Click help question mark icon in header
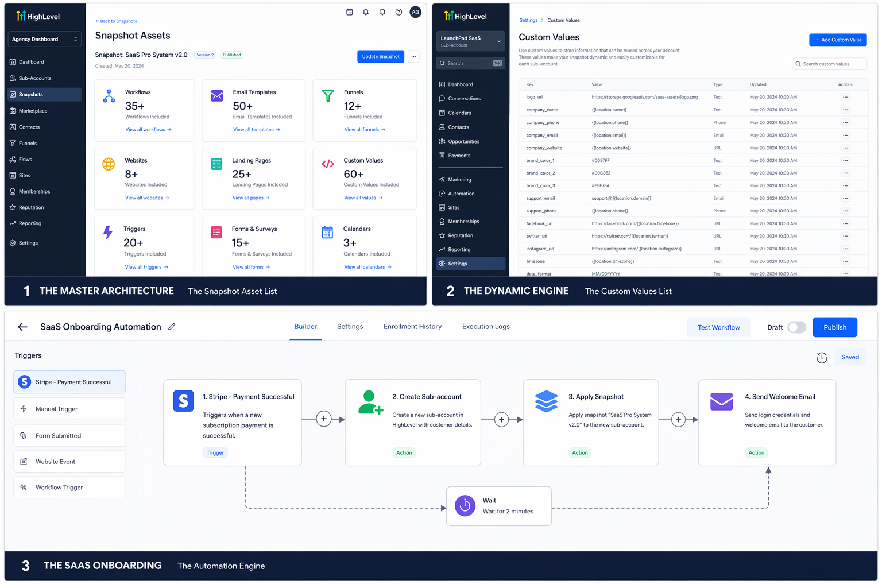882x588 pixels. [x=399, y=12]
